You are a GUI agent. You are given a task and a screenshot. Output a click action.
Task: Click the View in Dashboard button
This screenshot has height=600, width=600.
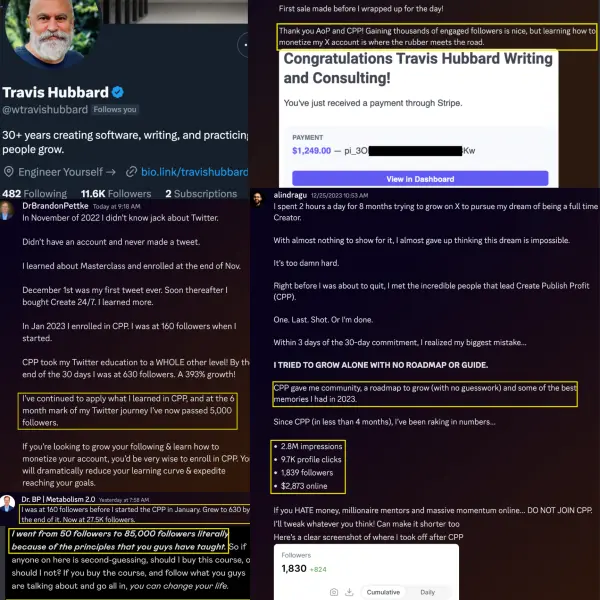420,179
